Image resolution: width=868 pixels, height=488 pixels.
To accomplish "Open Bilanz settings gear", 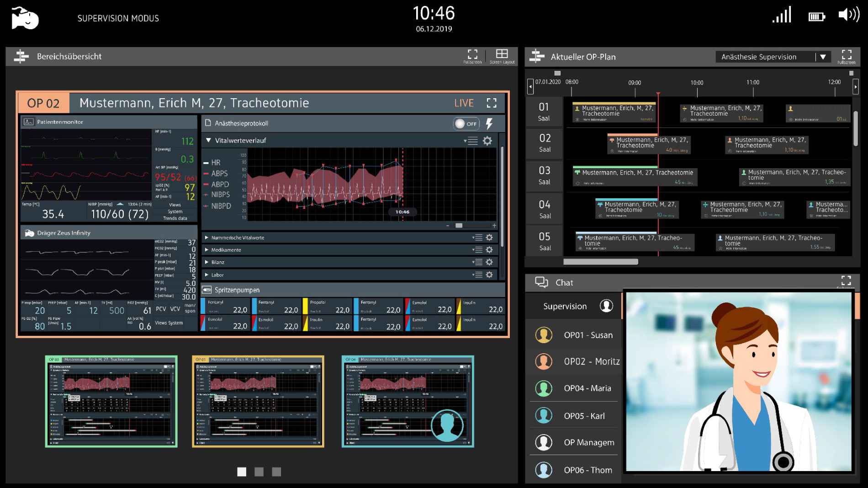I will (x=489, y=262).
